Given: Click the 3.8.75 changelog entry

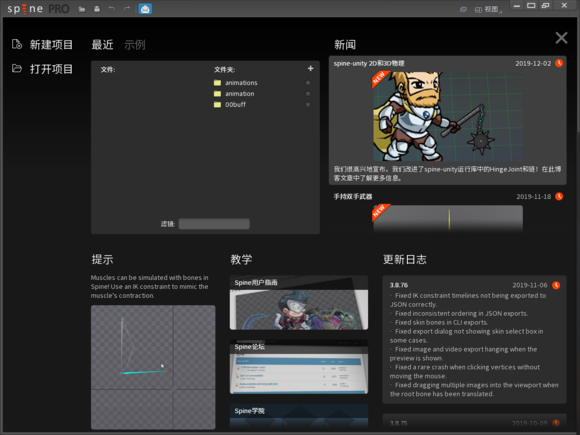Looking at the screenshot, I should (x=474, y=422).
